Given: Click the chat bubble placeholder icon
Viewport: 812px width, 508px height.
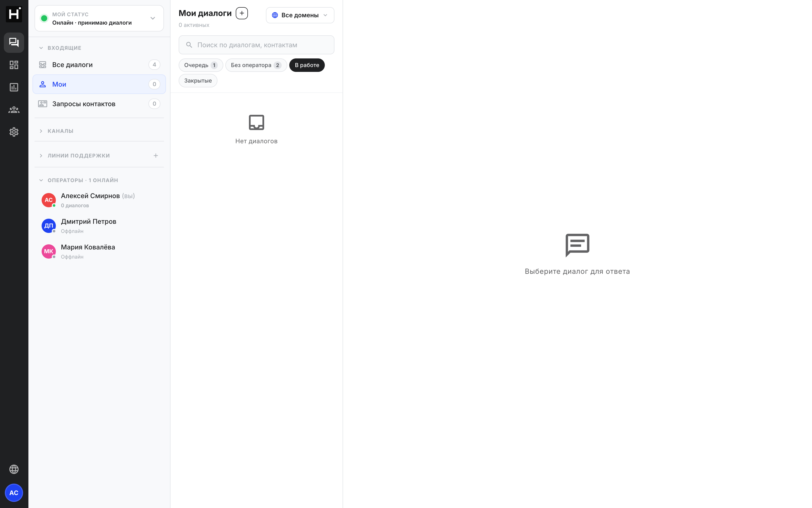Looking at the screenshot, I should point(577,245).
